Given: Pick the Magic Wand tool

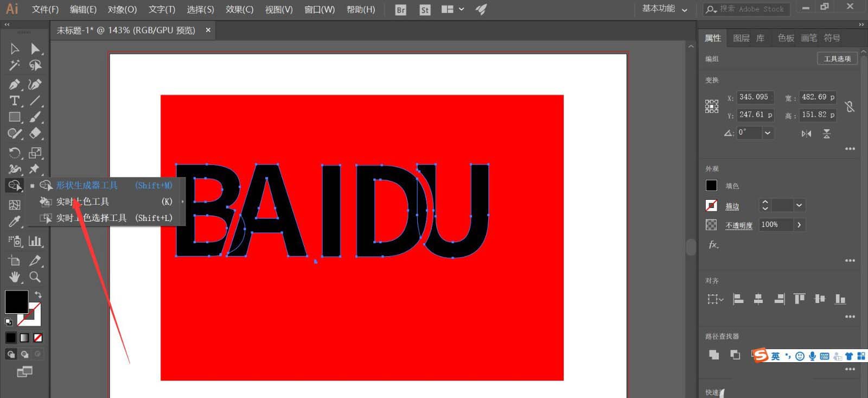Looking at the screenshot, I should (15, 66).
